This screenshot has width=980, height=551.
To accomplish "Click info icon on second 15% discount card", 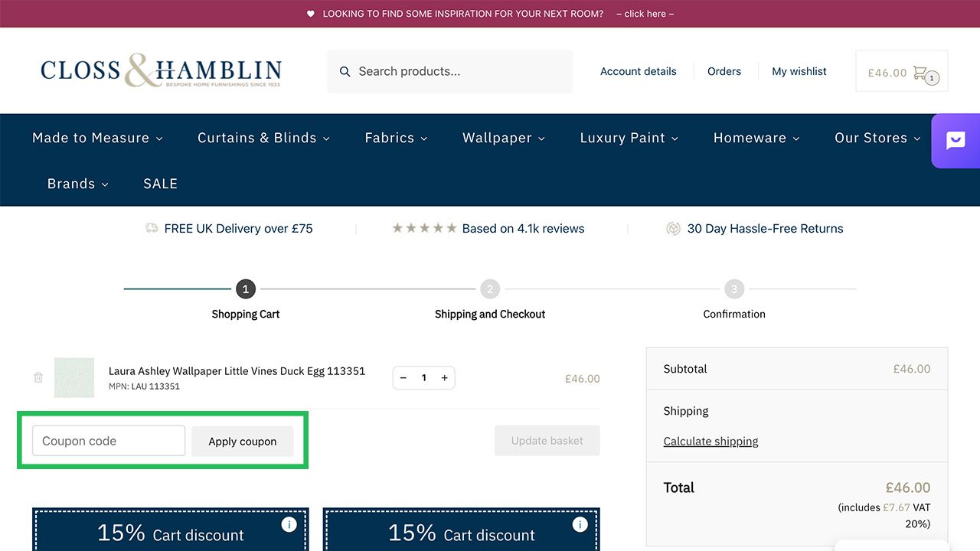I will point(580,524).
